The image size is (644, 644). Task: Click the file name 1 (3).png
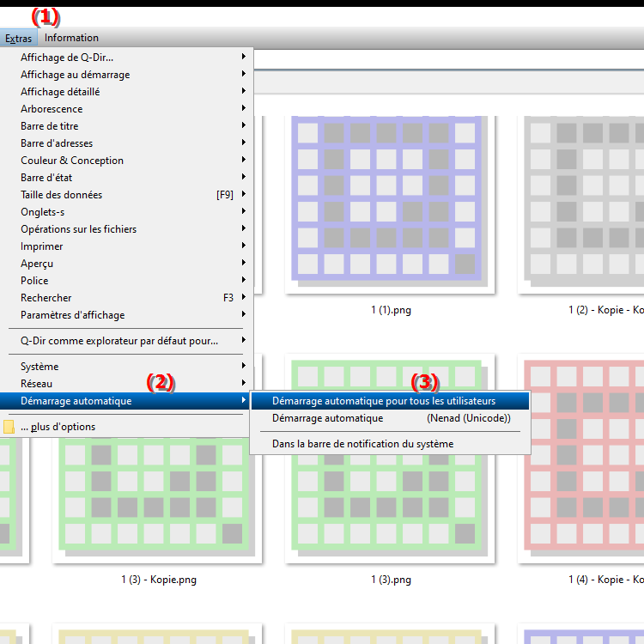391,580
